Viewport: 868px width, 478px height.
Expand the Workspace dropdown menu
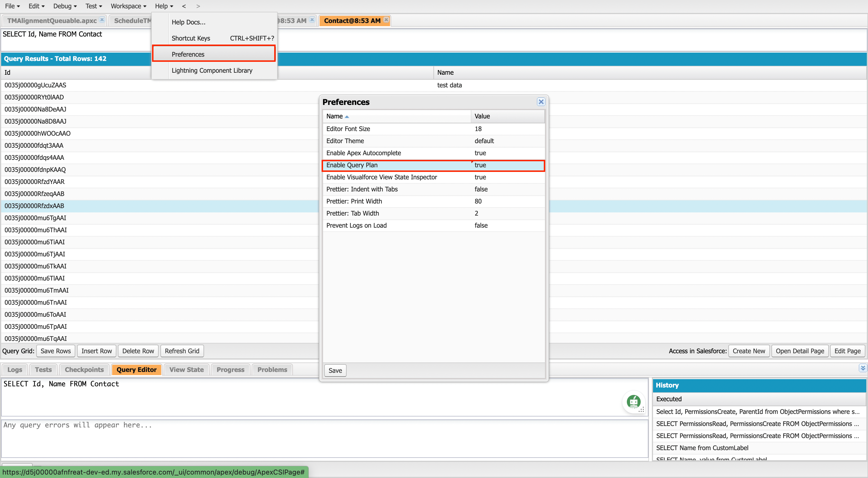(128, 6)
